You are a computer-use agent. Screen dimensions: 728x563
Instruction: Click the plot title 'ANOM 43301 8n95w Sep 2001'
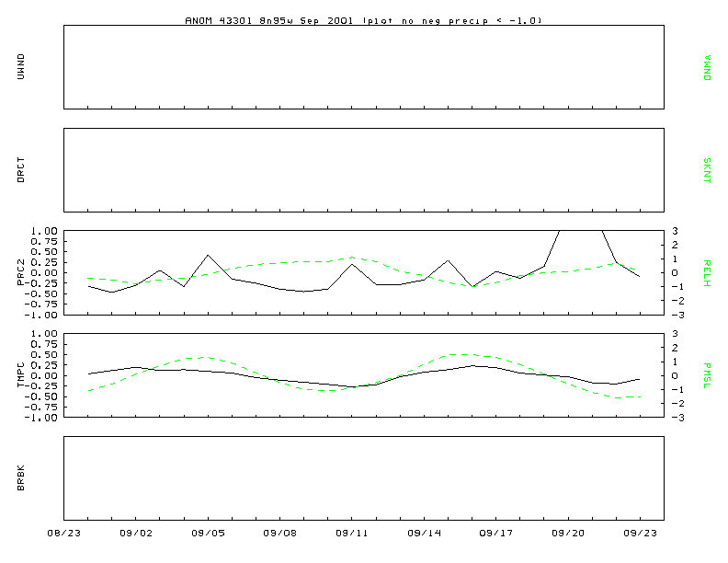point(269,21)
